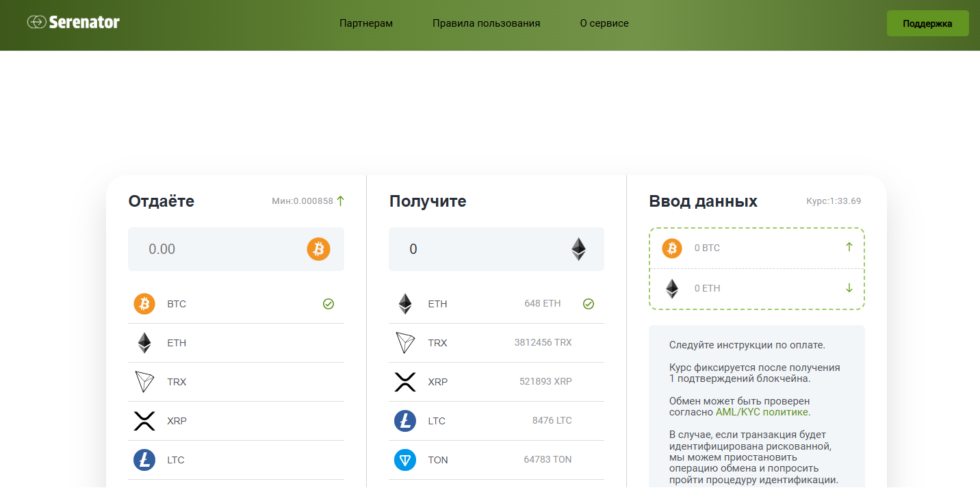Select the XRP label in Получите list
The width and height of the screenshot is (980, 488).
point(437,382)
